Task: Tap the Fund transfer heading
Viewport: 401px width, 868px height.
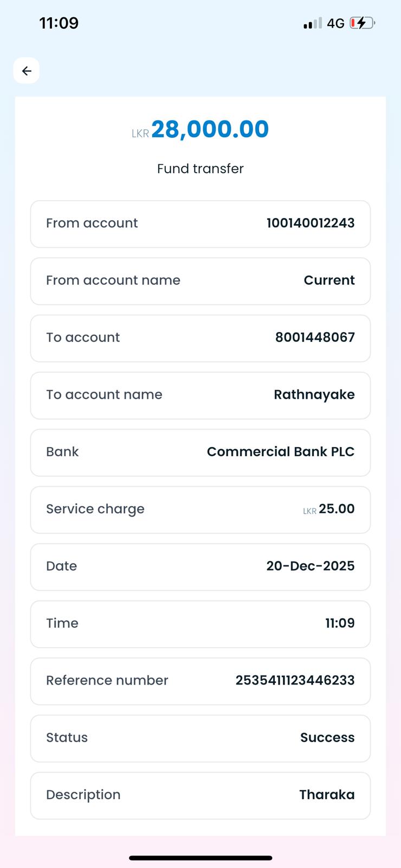Action: click(200, 169)
